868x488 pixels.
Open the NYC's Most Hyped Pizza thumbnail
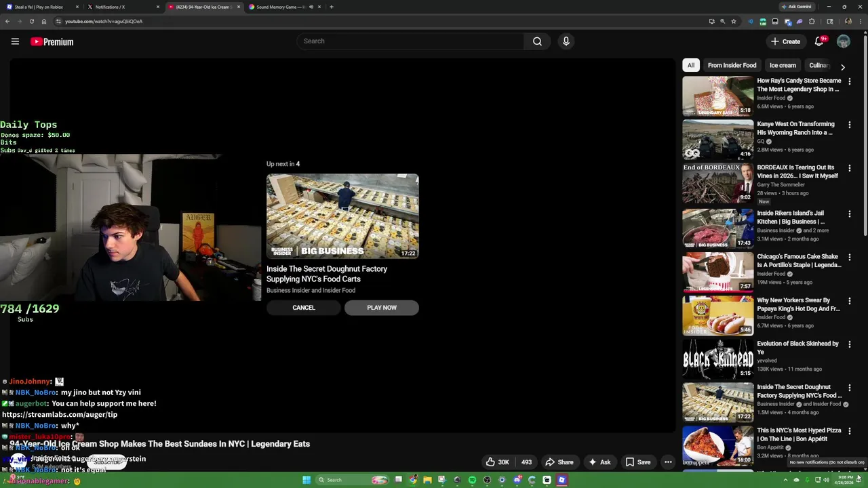point(718,445)
